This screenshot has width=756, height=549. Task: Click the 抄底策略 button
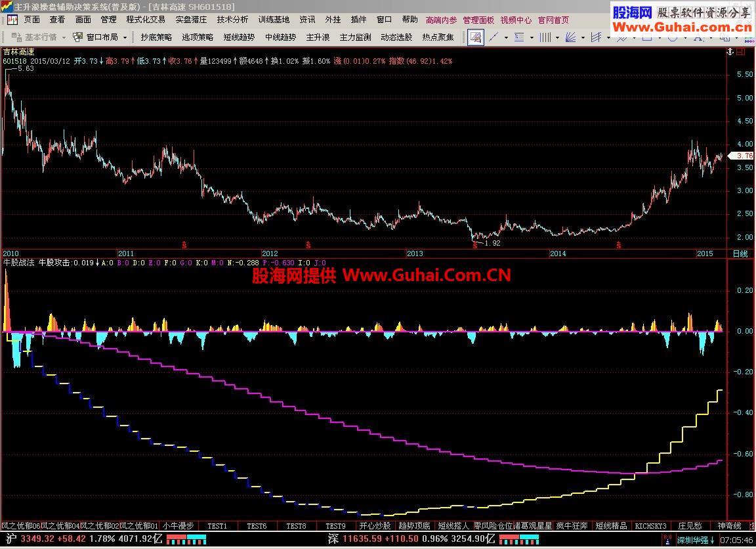(156, 37)
